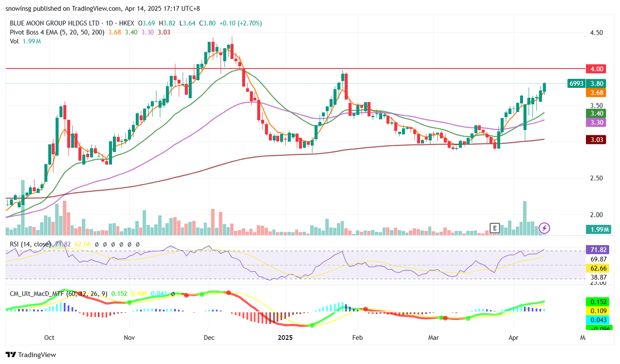The height and width of the screenshot is (364, 620).
Task: Click the green 3.80 last price label
Action: [596, 84]
